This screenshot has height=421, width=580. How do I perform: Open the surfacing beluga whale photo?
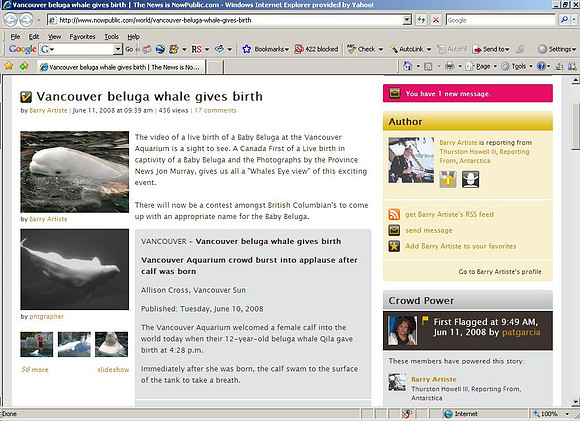(75, 172)
